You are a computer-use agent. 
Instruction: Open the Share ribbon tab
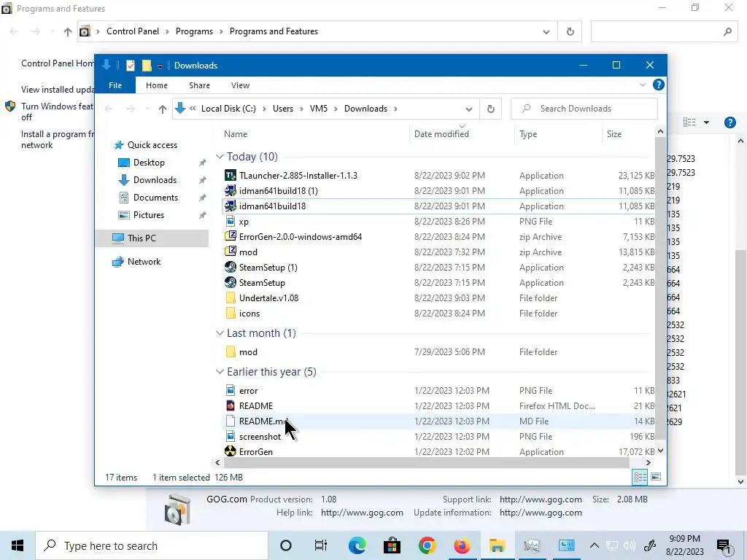199,85
